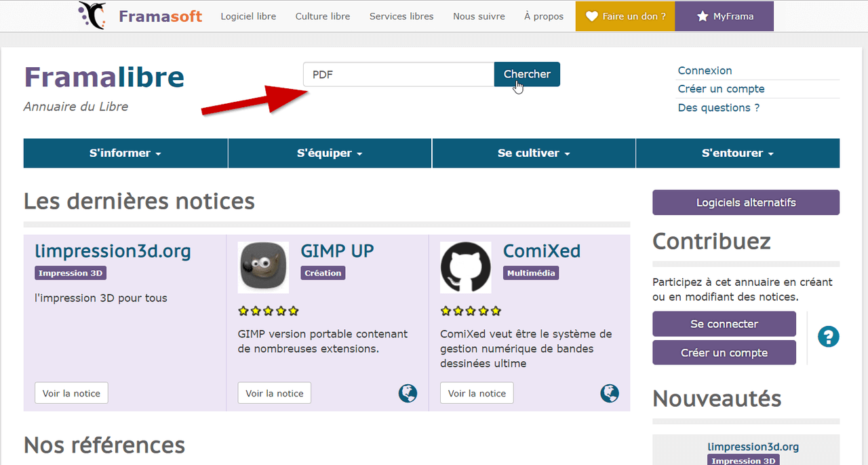Image resolution: width=868 pixels, height=465 pixels.
Task: Click Voir la notice for limpression3d.org
Action: (x=71, y=393)
